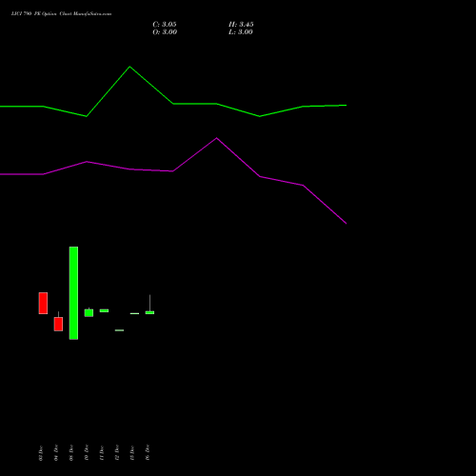Click the 03 Dec date label
This screenshot has width=476, height=476.
(41, 453)
